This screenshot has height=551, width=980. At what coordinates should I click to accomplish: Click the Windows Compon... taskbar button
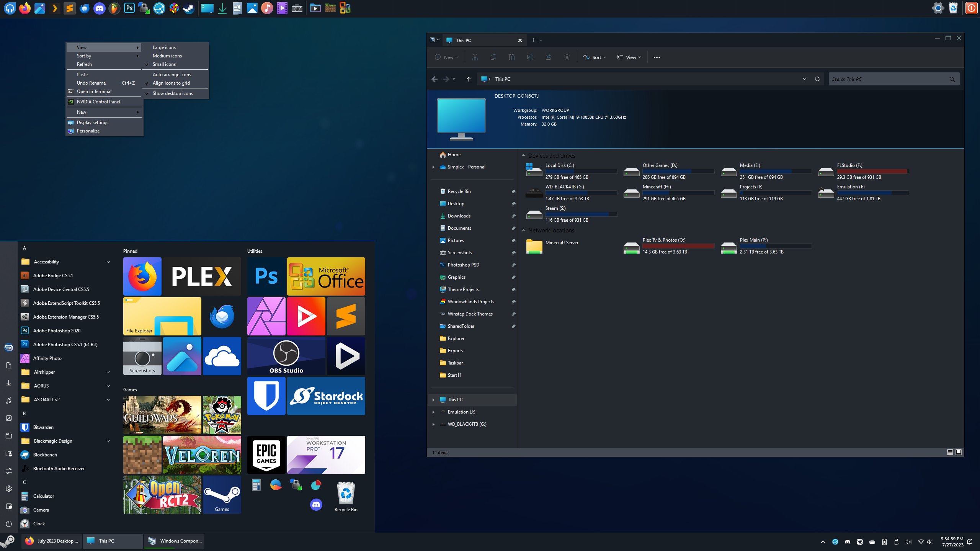[x=174, y=541]
